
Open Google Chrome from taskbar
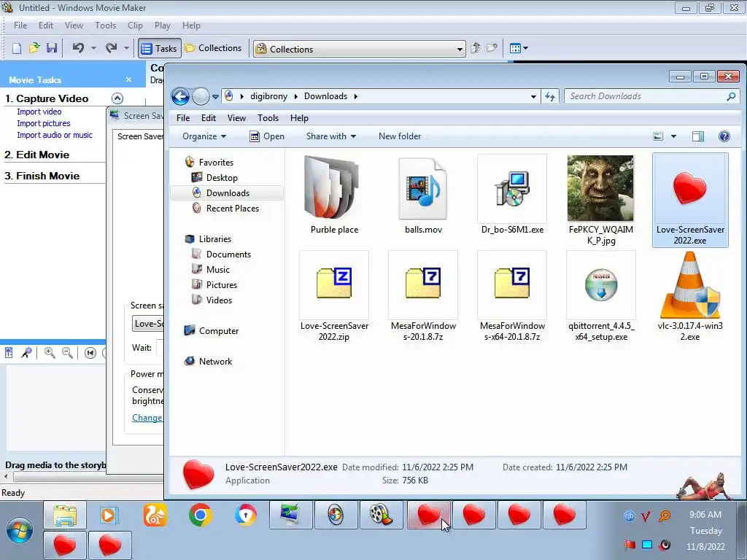coord(200,515)
